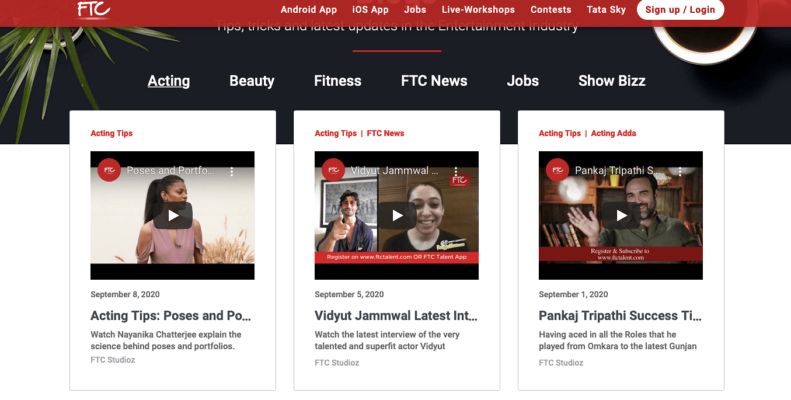The image size is (791, 400).
Task: Select the Acting category tab
Action: coord(168,81)
